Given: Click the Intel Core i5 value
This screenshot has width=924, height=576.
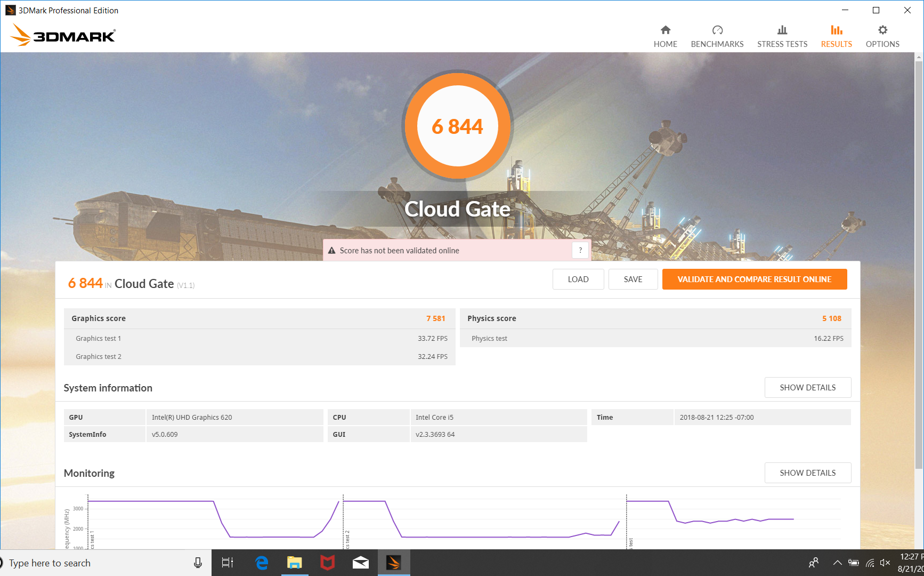Looking at the screenshot, I should 434,417.
